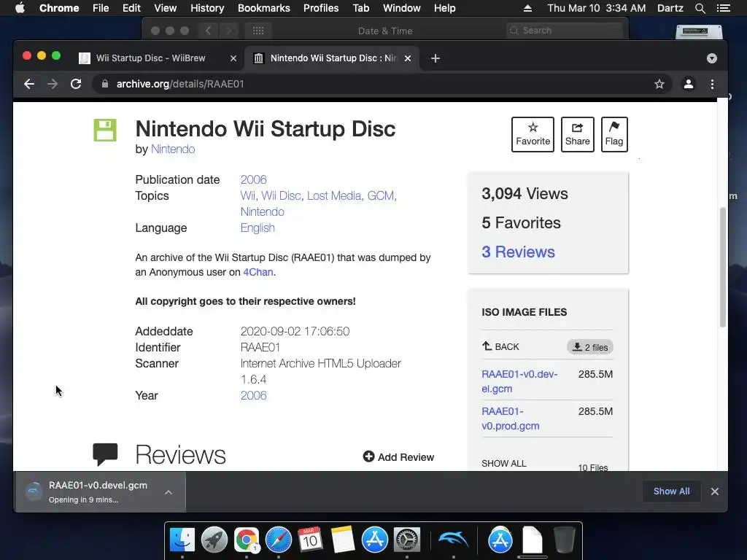This screenshot has width=747, height=560.
Task: Launch Safari from the Dock
Action: [278, 540]
